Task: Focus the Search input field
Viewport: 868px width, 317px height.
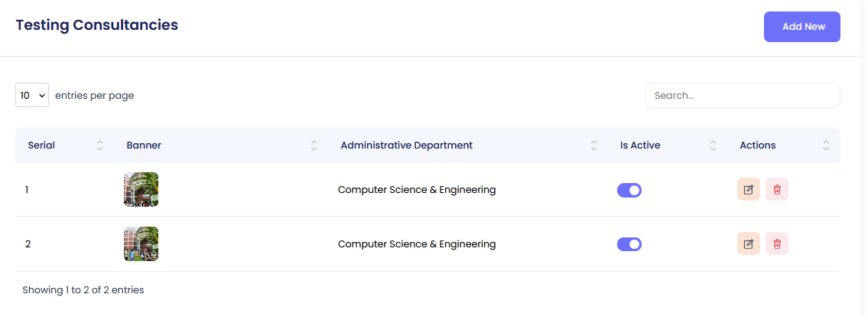Action: tap(743, 96)
